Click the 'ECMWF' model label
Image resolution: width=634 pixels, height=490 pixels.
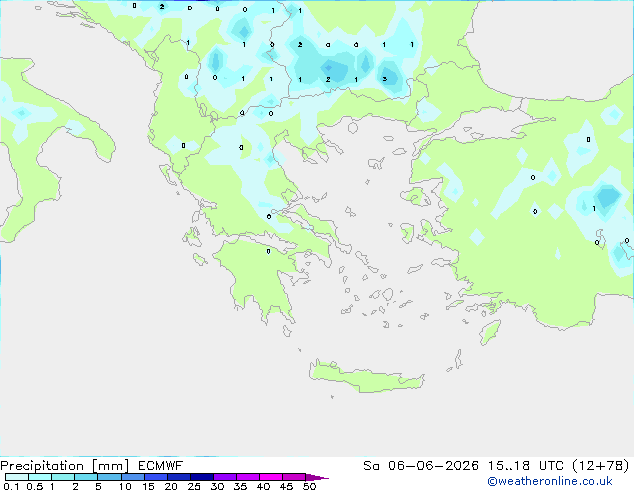161,466
